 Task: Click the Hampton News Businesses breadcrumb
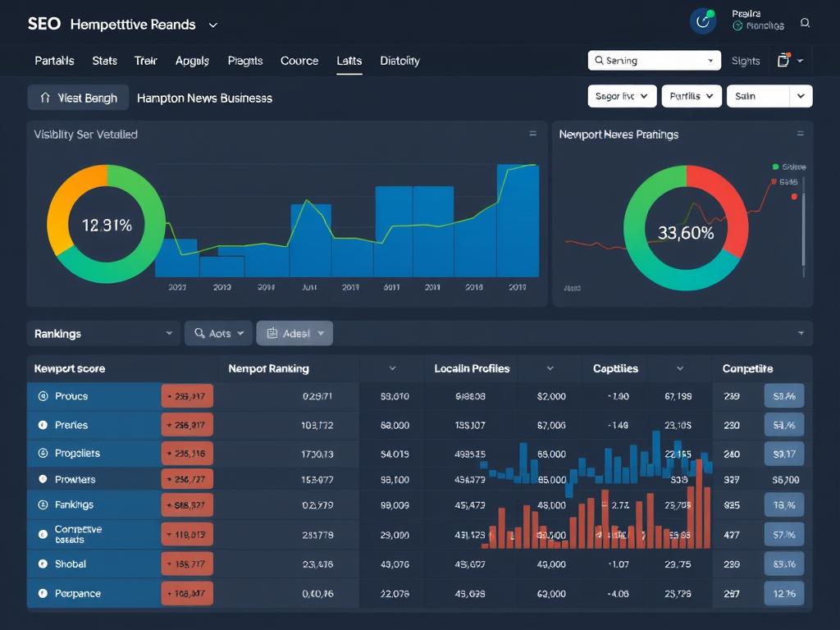206,97
